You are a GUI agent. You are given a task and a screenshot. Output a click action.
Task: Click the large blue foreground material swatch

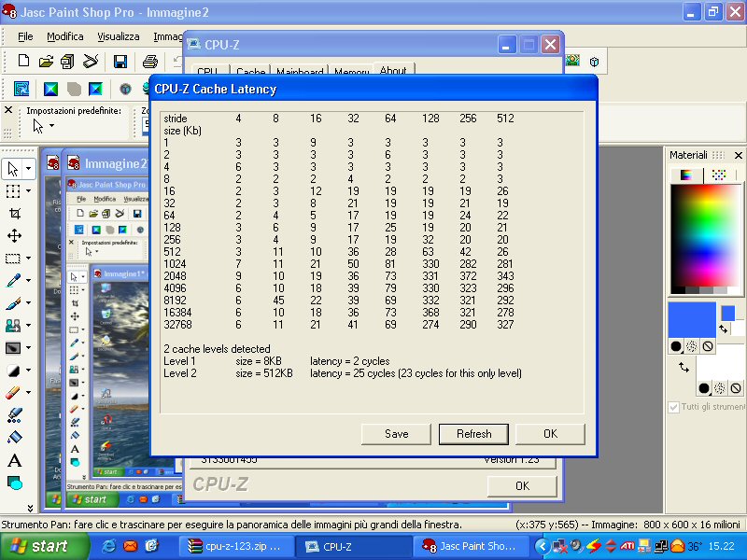pyautogui.click(x=692, y=319)
